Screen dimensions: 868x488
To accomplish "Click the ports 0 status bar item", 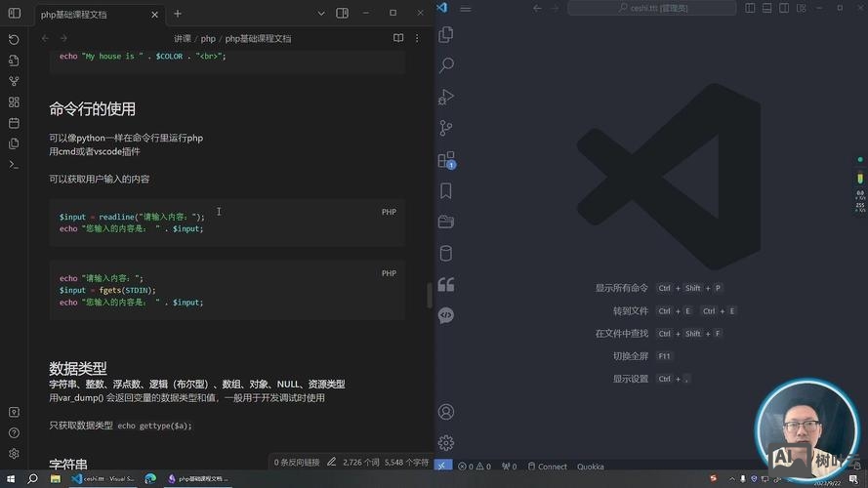I will coord(510,467).
